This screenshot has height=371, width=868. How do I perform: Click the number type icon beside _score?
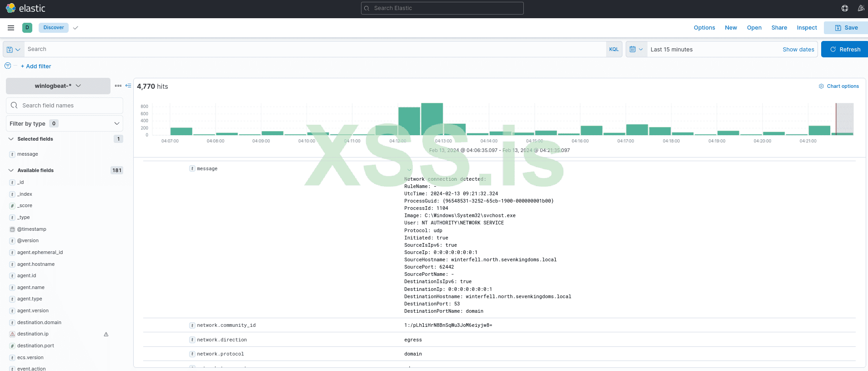pos(12,206)
